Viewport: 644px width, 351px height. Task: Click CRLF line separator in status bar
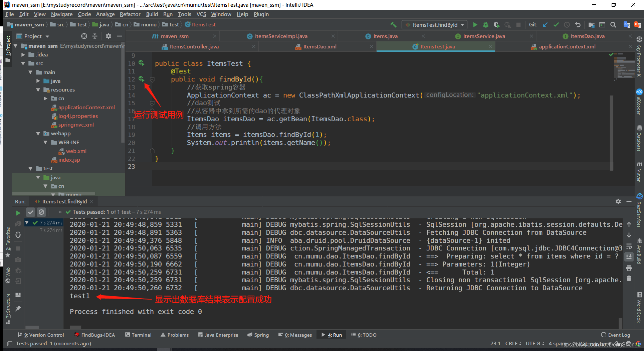pos(513,343)
